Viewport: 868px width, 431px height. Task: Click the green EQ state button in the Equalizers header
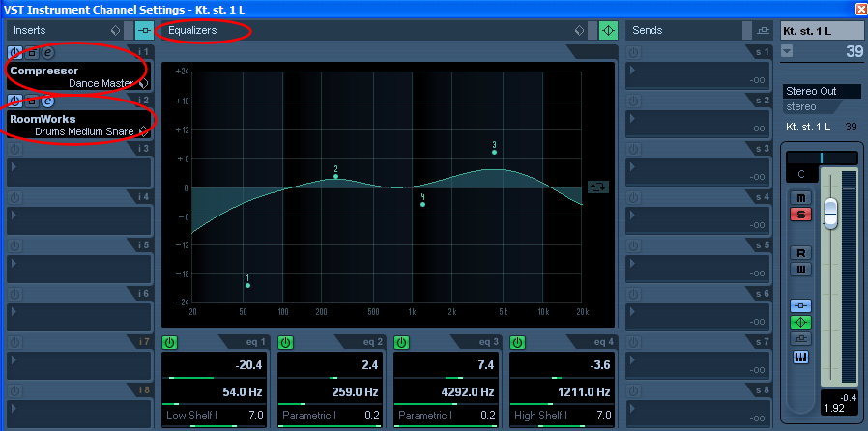pyautogui.click(x=608, y=30)
